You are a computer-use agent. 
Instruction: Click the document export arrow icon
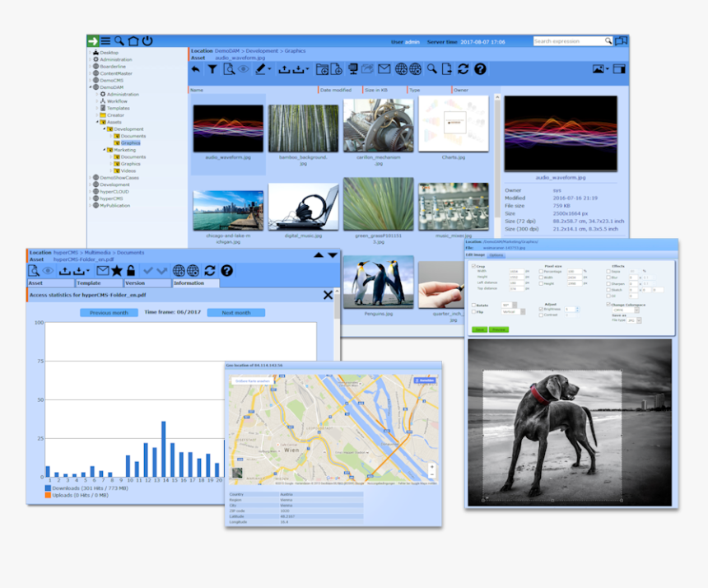click(446, 69)
